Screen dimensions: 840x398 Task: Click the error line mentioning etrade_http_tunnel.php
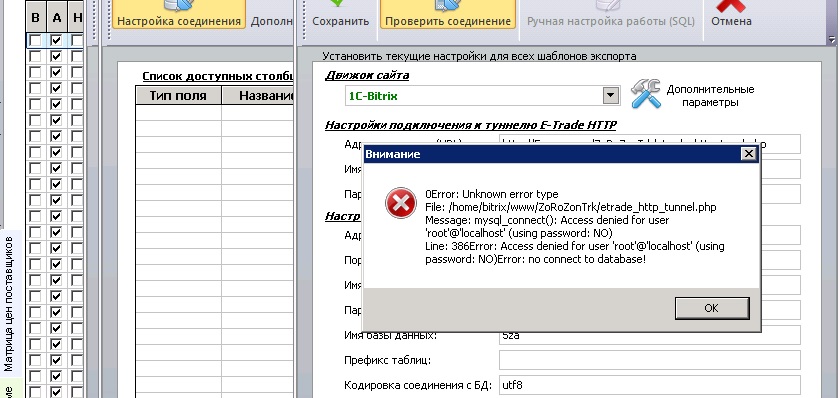coord(571,207)
